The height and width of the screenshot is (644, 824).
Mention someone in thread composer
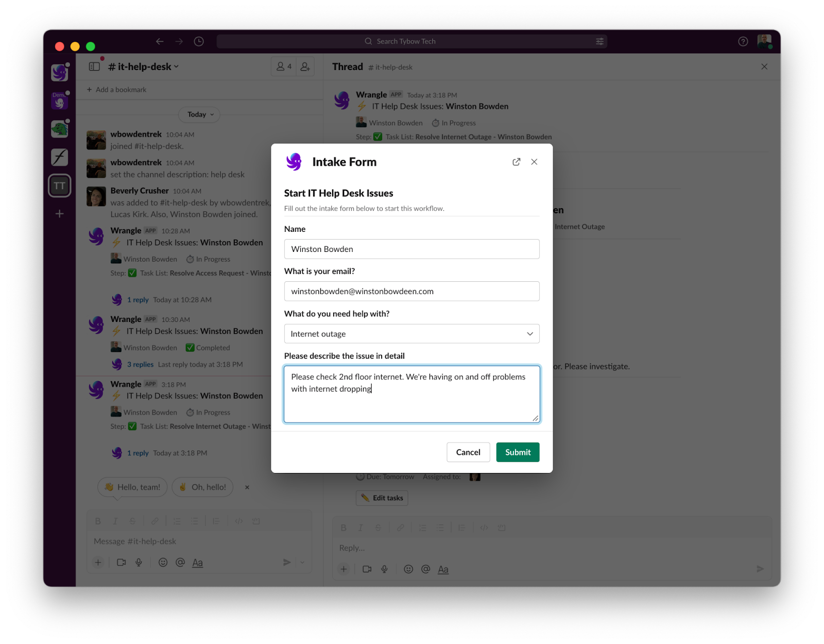coord(426,569)
